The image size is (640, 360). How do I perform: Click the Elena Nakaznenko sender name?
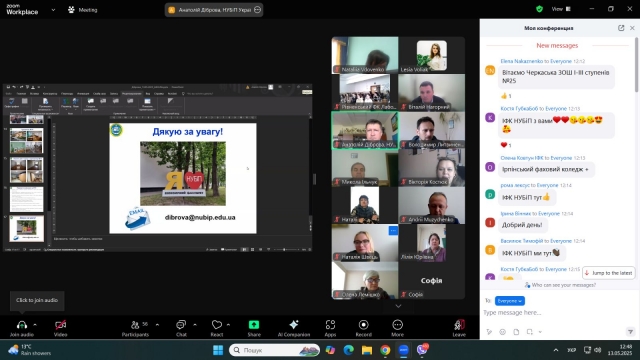point(522,61)
